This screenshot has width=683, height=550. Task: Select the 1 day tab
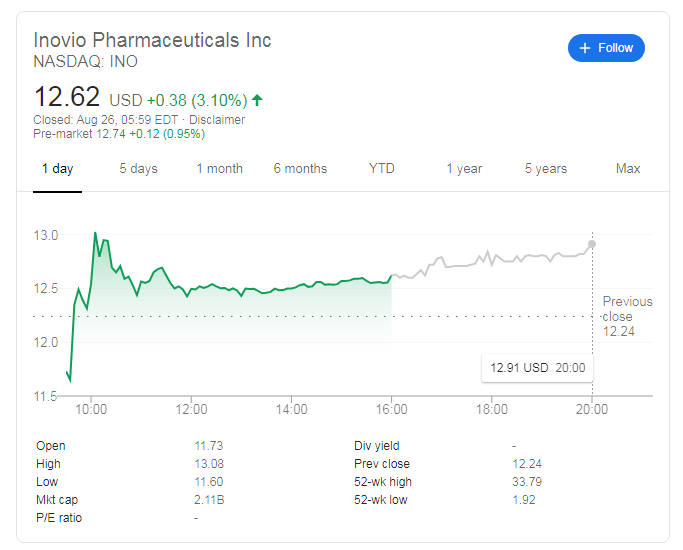pyautogui.click(x=57, y=169)
